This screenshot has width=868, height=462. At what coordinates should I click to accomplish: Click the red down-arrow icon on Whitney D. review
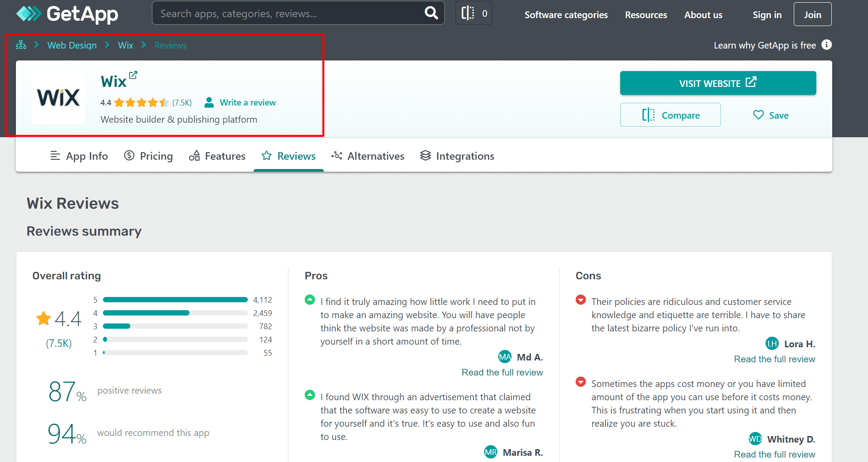coord(581,382)
